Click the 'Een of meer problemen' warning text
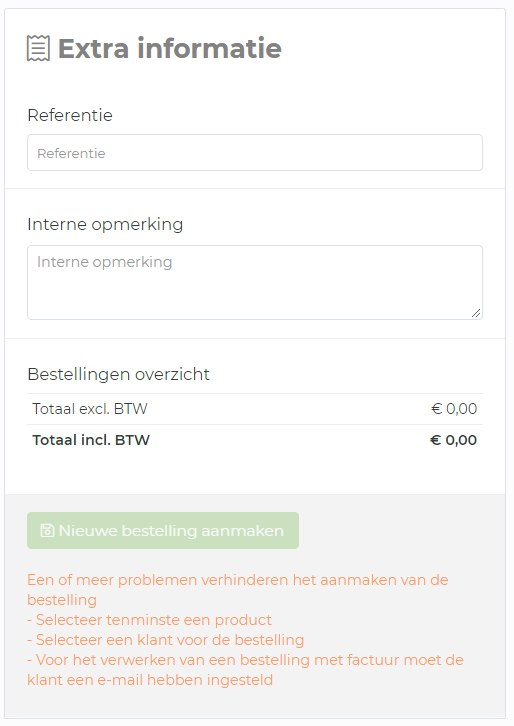The image size is (514, 726). pos(238,580)
